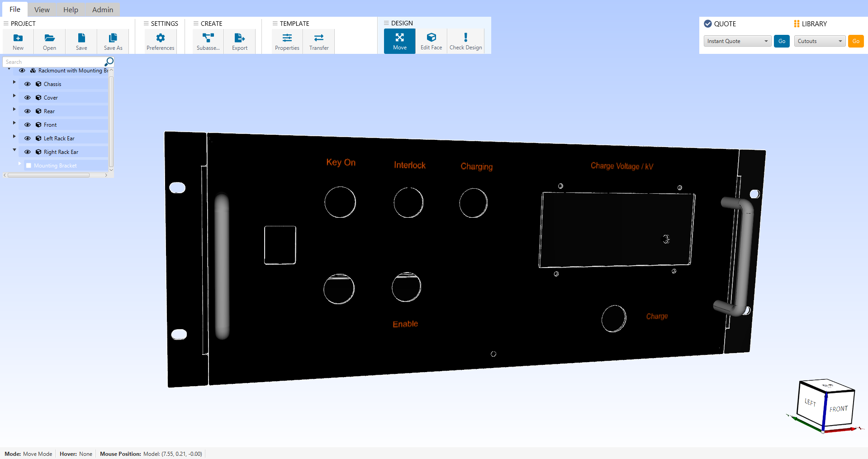Open the Cutouts library dropdown
Screen dimensions: 868x459
820,41
